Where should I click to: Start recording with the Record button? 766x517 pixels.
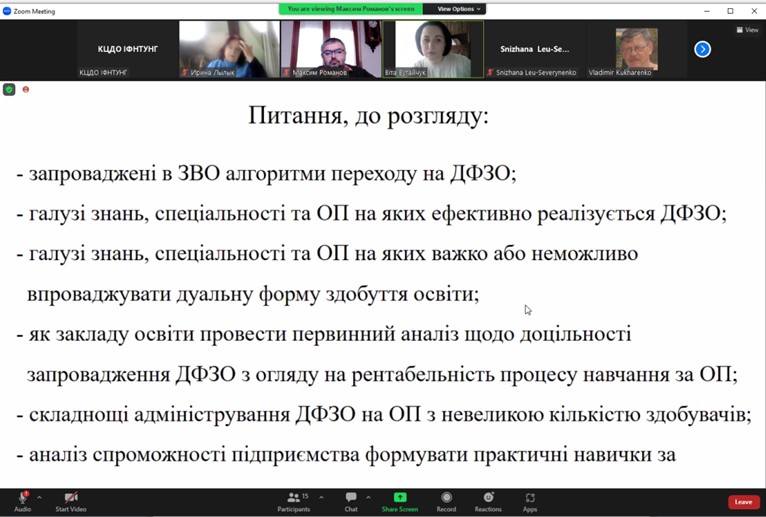coord(446,502)
